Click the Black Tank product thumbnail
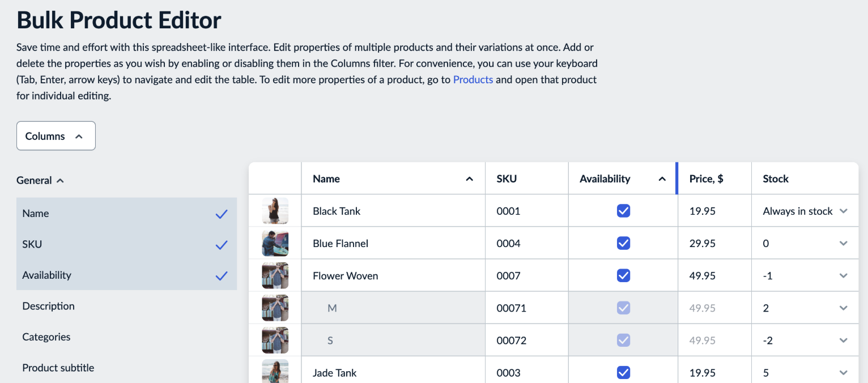This screenshot has width=868, height=383. point(275,210)
